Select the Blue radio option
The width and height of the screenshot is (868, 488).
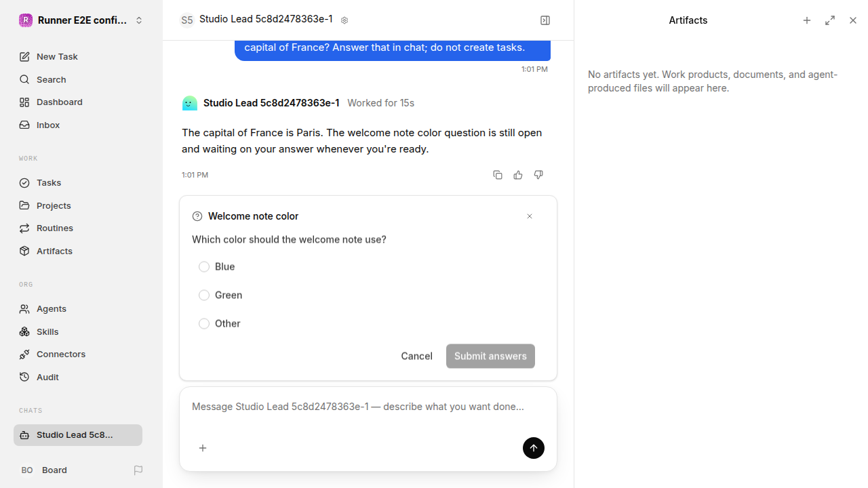pyautogui.click(x=204, y=267)
